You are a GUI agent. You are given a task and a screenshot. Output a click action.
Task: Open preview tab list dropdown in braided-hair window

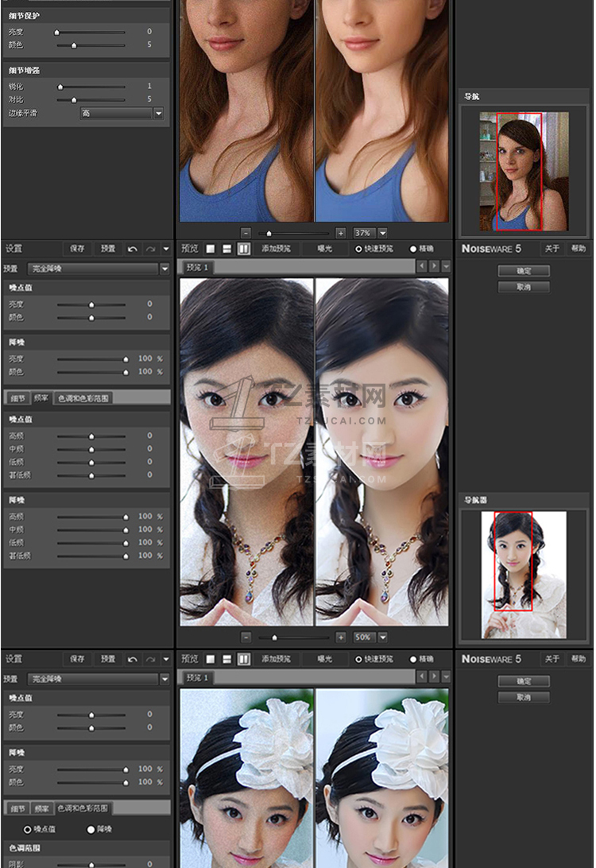point(446,266)
